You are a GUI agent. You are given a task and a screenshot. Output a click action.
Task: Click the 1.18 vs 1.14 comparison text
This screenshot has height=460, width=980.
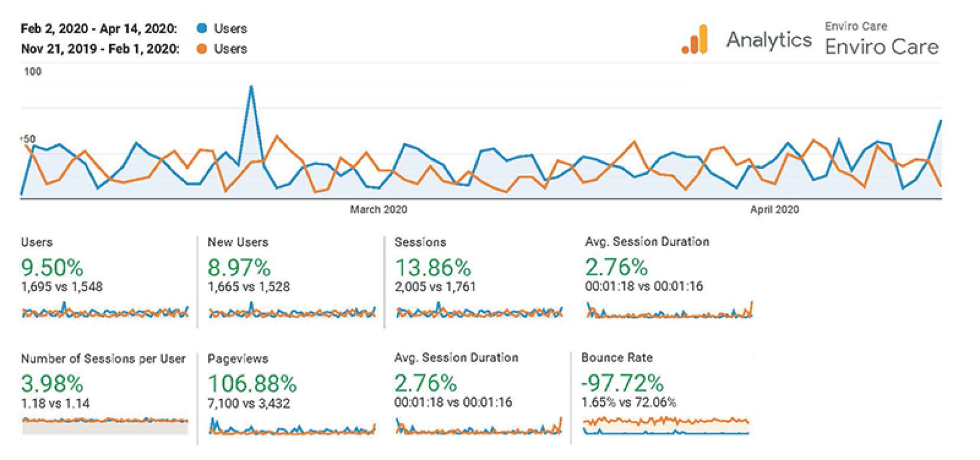click(55, 404)
